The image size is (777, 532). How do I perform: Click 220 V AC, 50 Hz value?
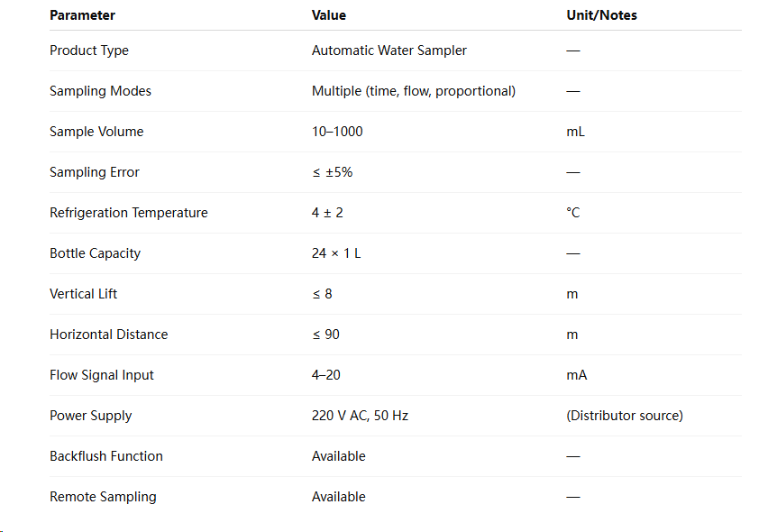(x=360, y=416)
